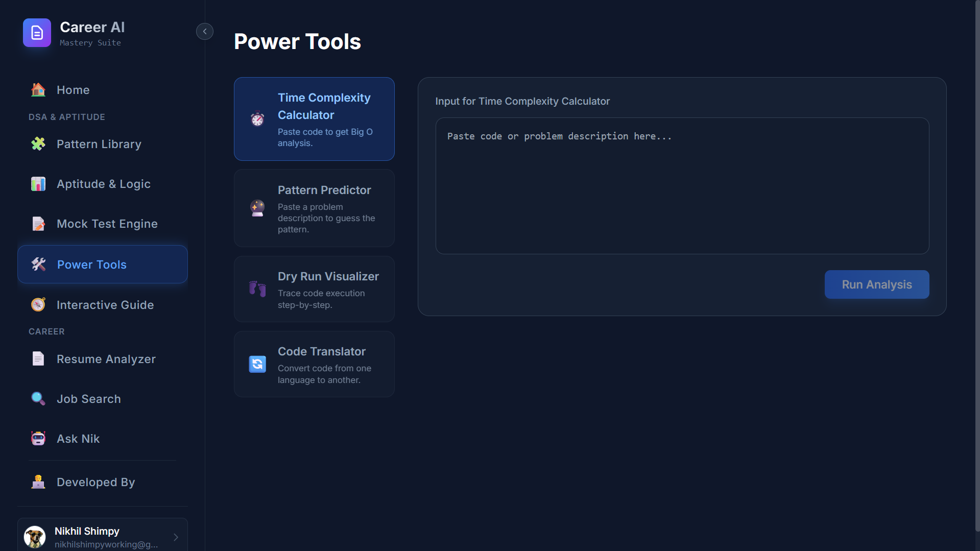Collapse the sidebar with the chevron button

[205, 32]
